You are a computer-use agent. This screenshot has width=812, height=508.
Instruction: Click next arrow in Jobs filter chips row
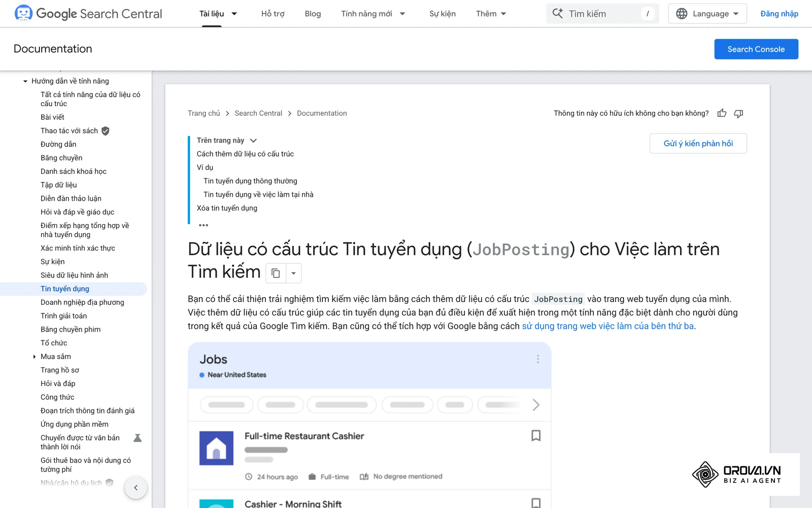536,405
